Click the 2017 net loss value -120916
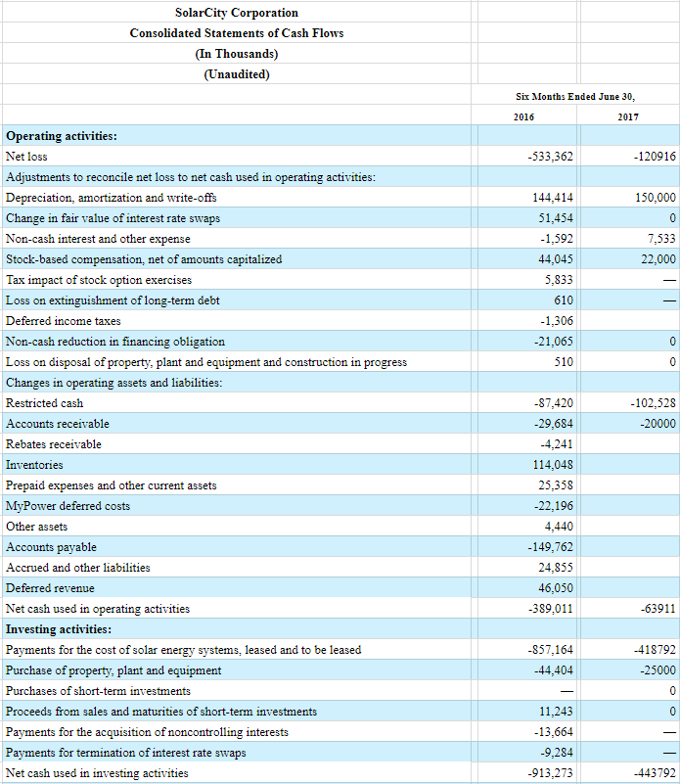The height and width of the screenshot is (784, 680). (655, 157)
